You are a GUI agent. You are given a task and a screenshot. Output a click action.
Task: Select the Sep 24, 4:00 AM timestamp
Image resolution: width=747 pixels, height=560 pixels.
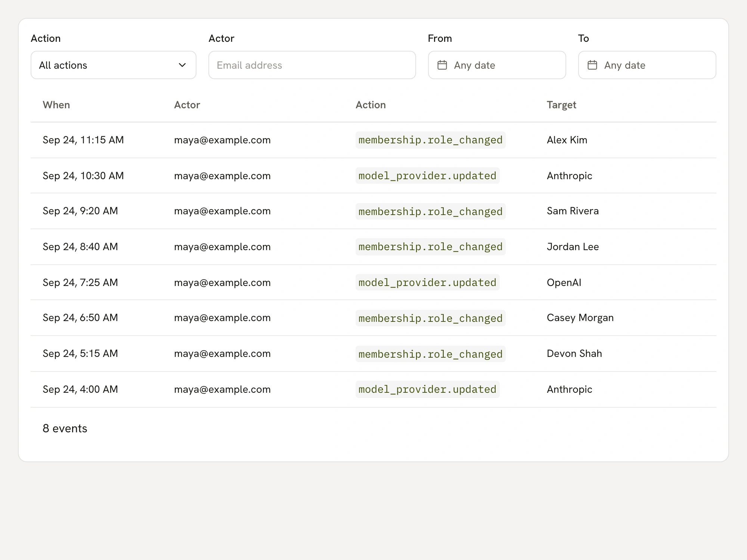tap(80, 389)
